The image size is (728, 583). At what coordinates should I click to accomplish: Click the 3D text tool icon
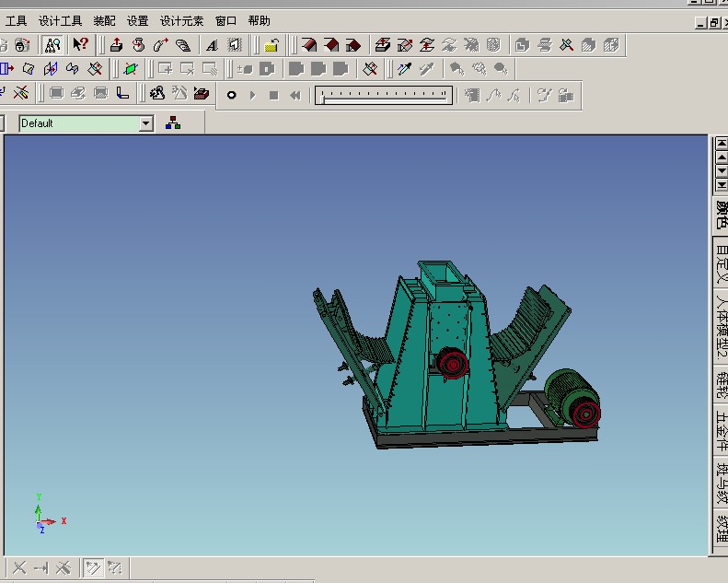tap(213, 45)
